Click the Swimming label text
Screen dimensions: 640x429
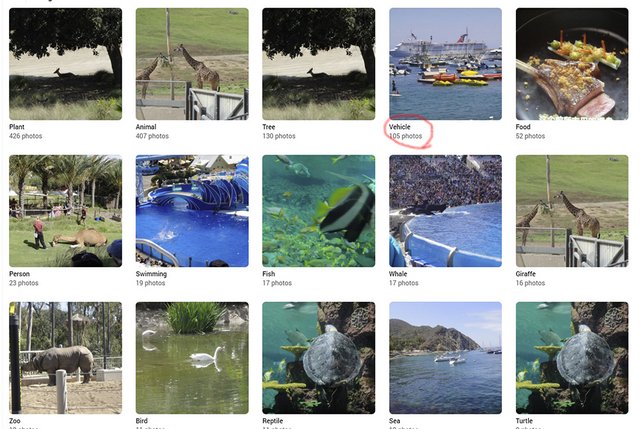coord(151,274)
